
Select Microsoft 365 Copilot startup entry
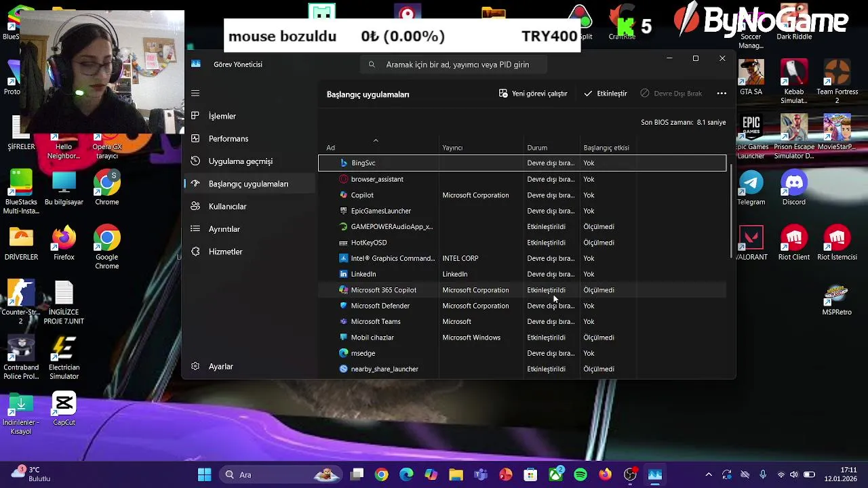[x=522, y=290]
